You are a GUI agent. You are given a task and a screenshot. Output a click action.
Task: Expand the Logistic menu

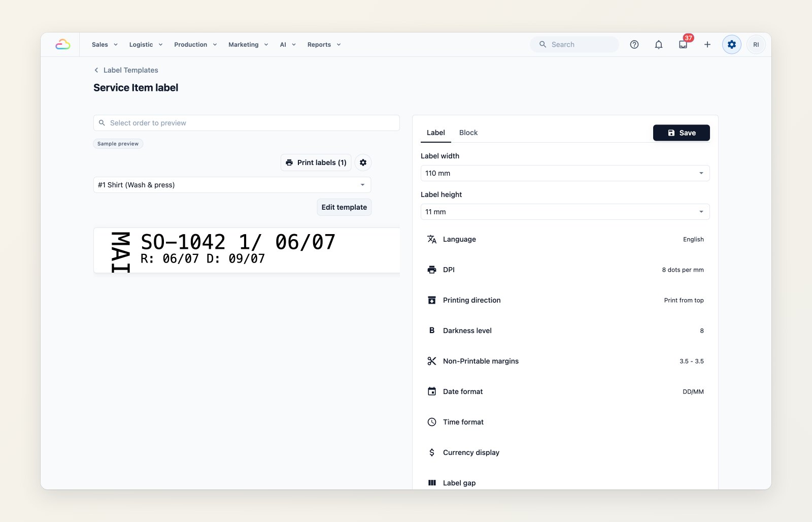(x=146, y=45)
